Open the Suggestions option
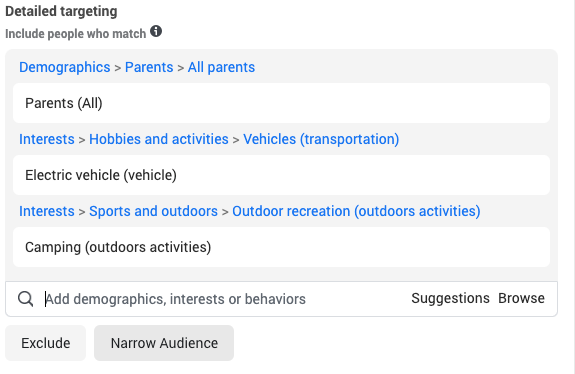 click(x=450, y=298)
